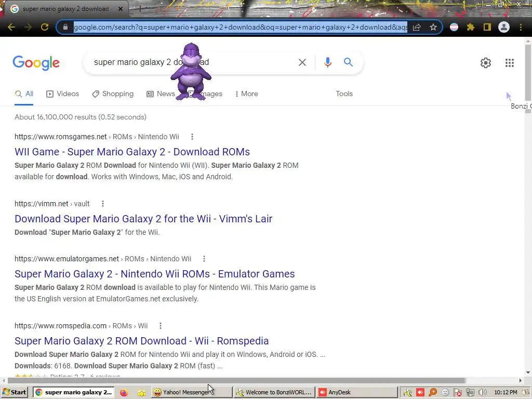Open the Emulator Games ROMs link
This screenshot has height=399, width=532.
[x=155, y=274]
